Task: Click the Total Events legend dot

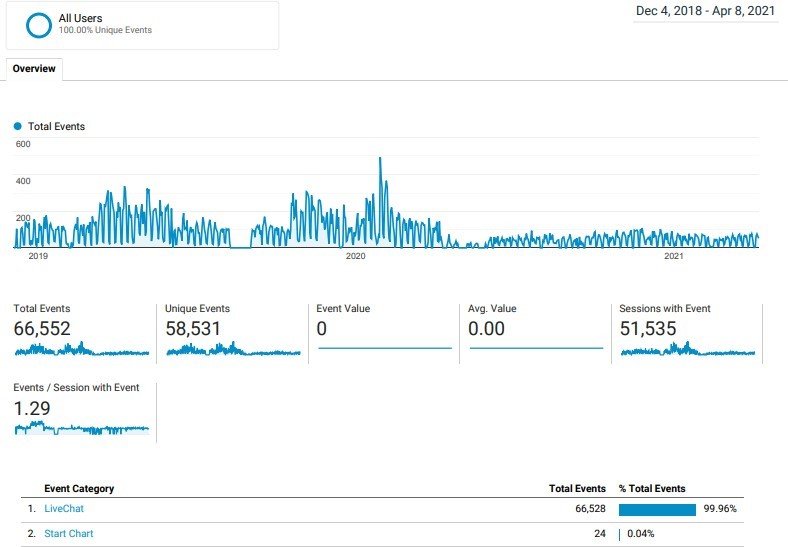Action: click(18, 126)
